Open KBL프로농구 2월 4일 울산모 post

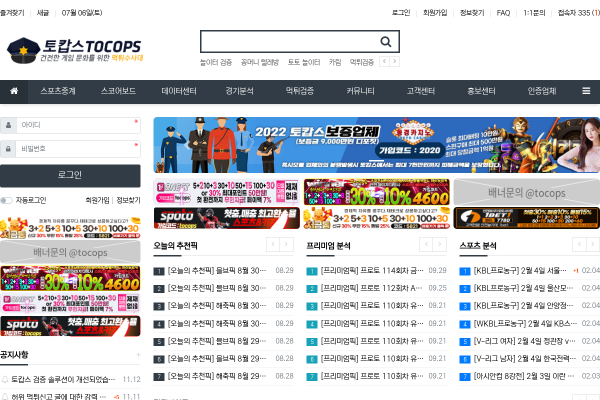(523, 288)
